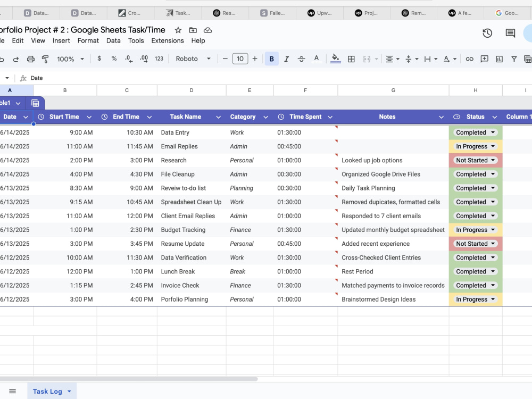This screenshot has height=399, width=532.
Task: Open the View menu
Action: pyautogui.click(x=38, y=41)
